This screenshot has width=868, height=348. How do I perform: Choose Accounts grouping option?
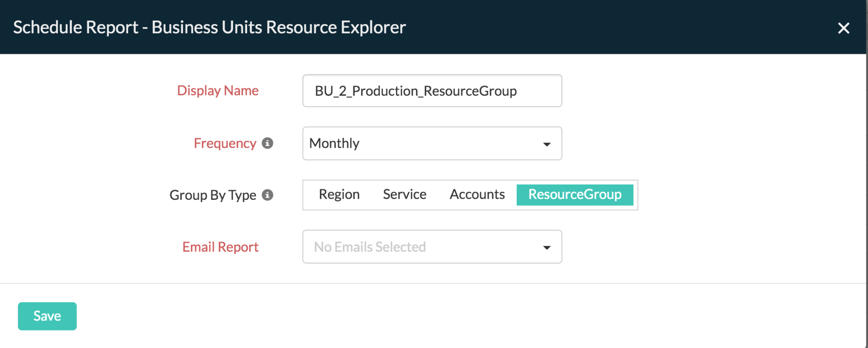(x=477, y=195)
